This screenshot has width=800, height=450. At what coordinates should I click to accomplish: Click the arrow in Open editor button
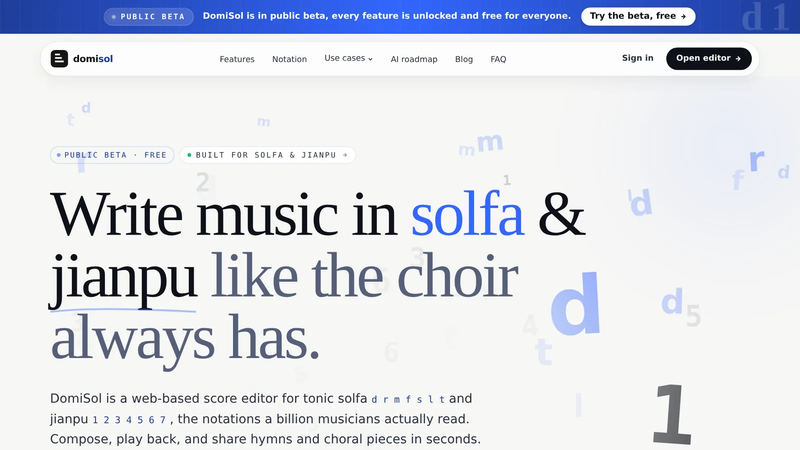pos(738,59)
